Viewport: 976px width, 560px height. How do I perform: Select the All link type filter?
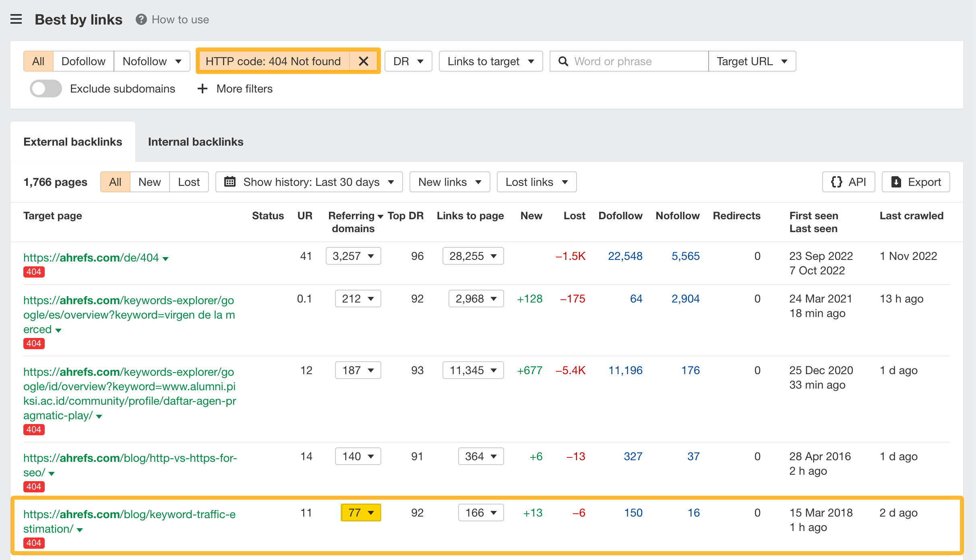pyautogui.click(x=38, y=61)
